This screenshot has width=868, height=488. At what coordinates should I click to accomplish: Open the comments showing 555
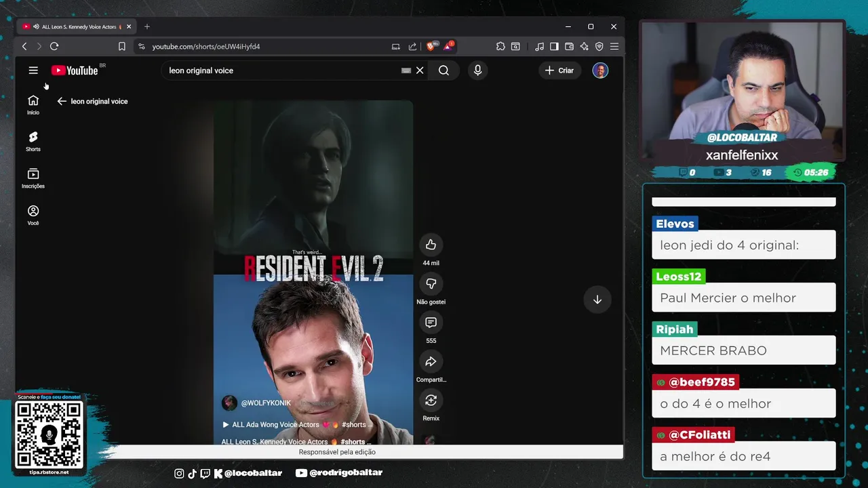click(431, 323)
